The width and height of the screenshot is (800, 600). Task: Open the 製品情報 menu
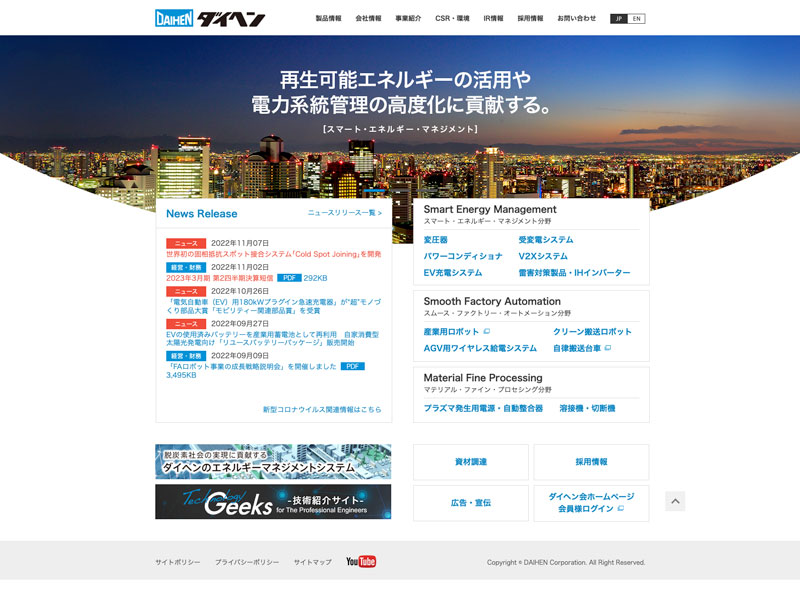click(328, 18)
